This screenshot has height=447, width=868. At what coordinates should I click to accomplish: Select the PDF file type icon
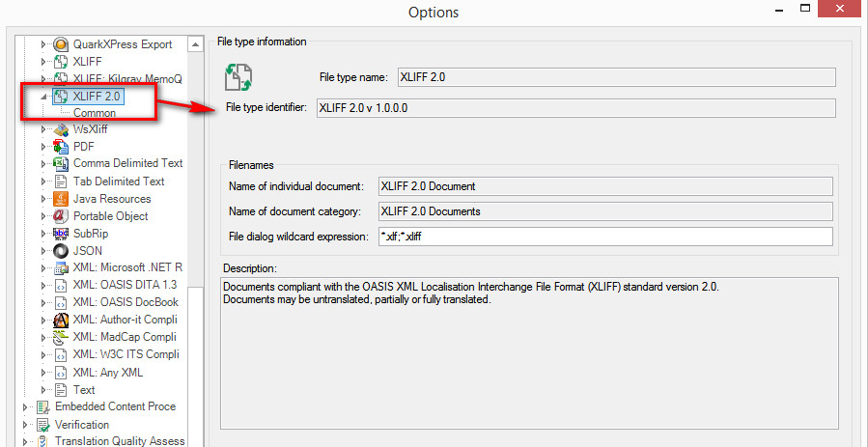tap(60, 147)
